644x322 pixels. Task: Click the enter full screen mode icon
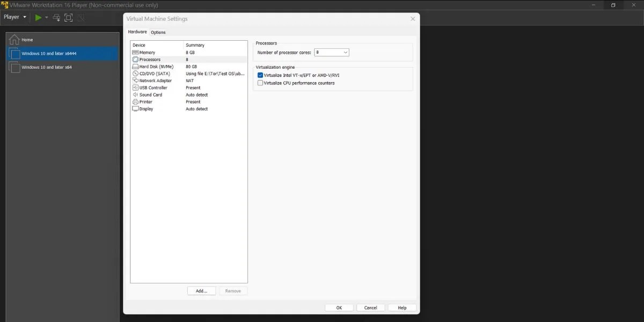click(x=68, y=17)
